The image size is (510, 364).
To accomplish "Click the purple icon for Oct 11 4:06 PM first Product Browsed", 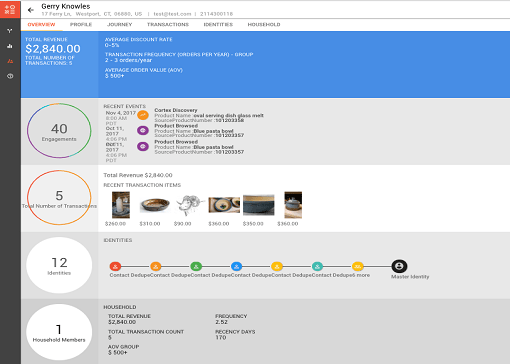I will [x=143, y=130].
